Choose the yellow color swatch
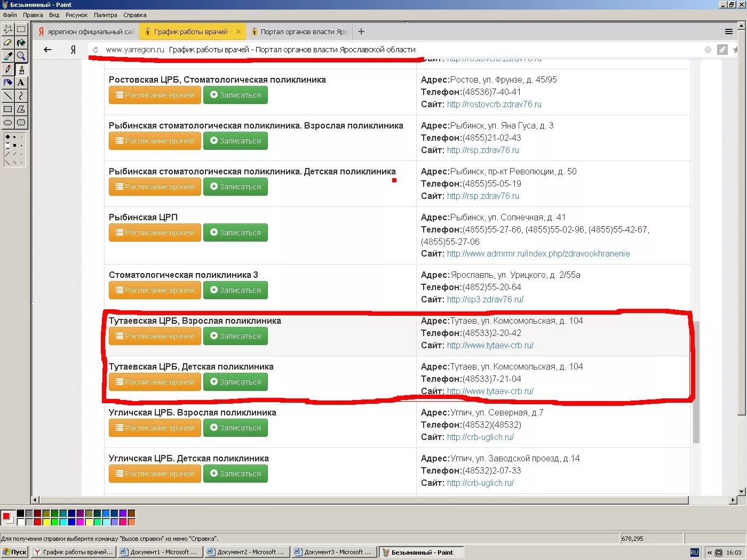 (46, 522)
